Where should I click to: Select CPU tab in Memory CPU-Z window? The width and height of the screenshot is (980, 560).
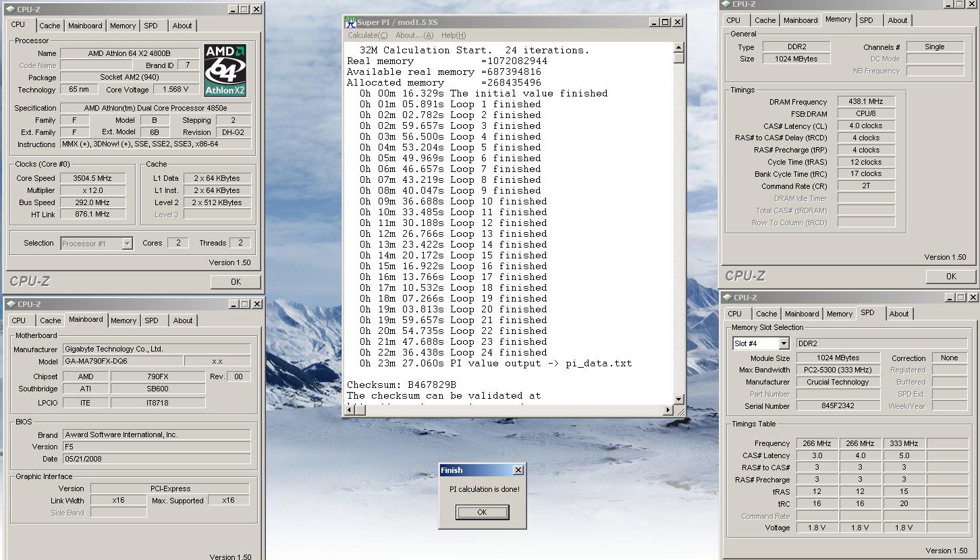734,20
